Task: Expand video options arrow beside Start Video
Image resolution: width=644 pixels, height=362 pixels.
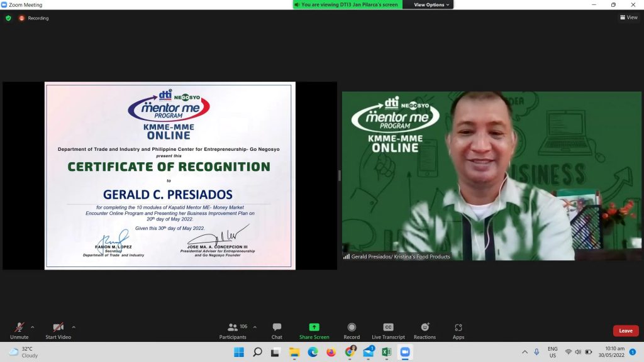Action: (x=74, y=327)
